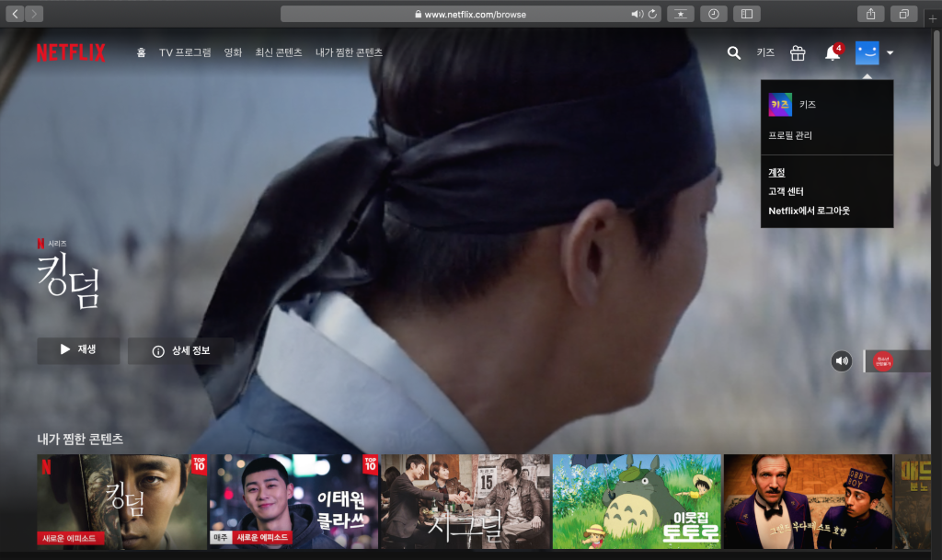This screenshot has width=942, height=560.
Task: Open the 이태원 클라쓰 thumbnail
Action: [x=293, y=501]
